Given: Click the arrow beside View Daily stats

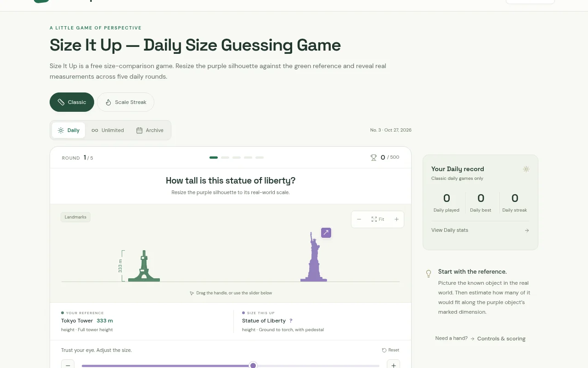Looking at the screenshot, I should coord(527,230).
